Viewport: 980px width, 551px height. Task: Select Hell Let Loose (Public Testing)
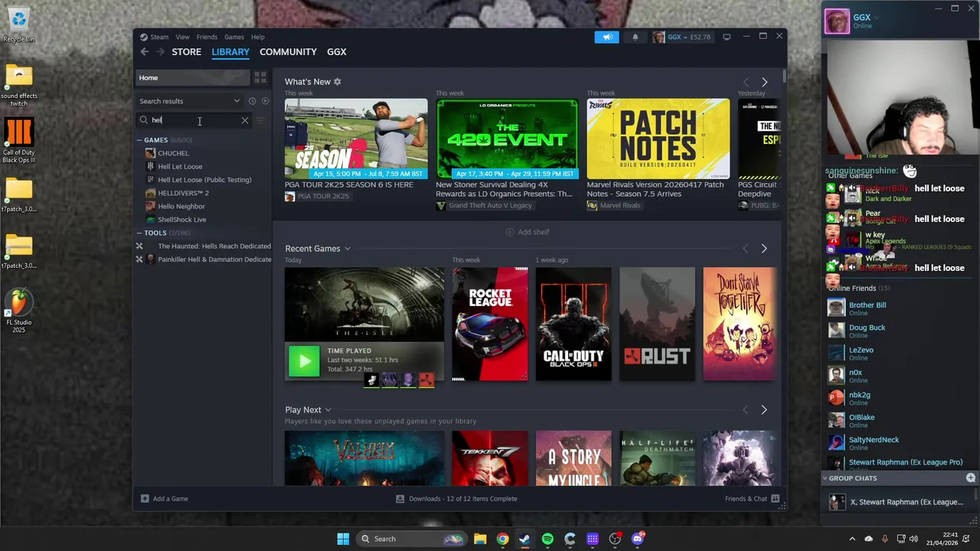click(x=204, y=180)
